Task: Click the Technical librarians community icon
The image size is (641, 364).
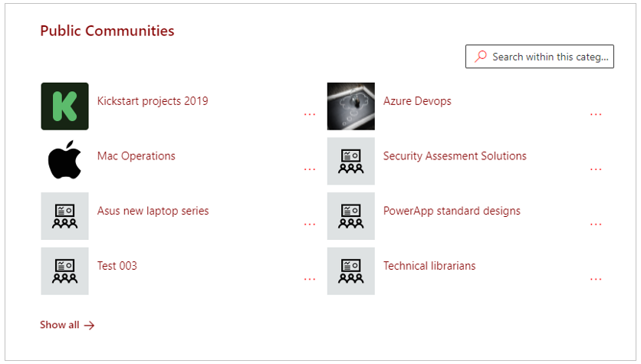Action: (350, 271)
